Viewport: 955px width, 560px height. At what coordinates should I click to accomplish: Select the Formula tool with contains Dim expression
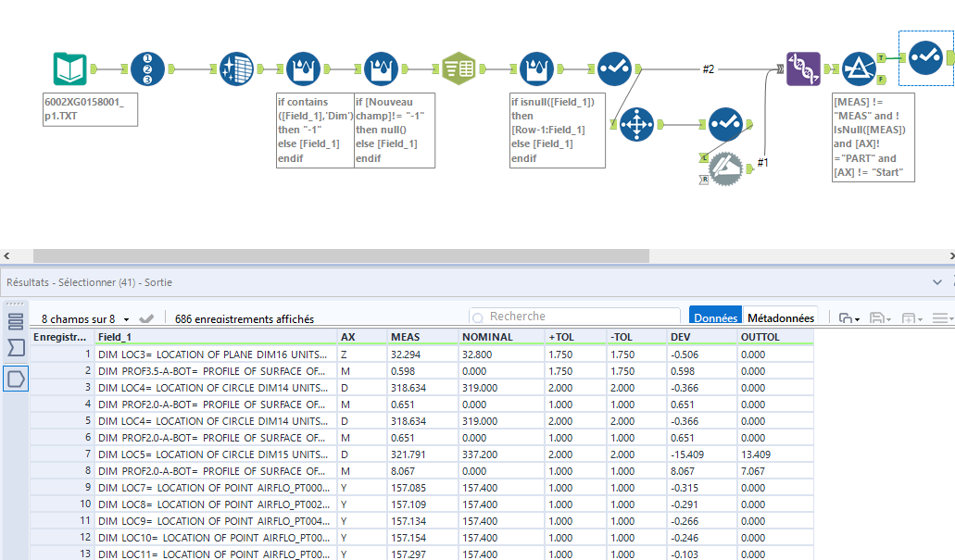coord(303,69)
